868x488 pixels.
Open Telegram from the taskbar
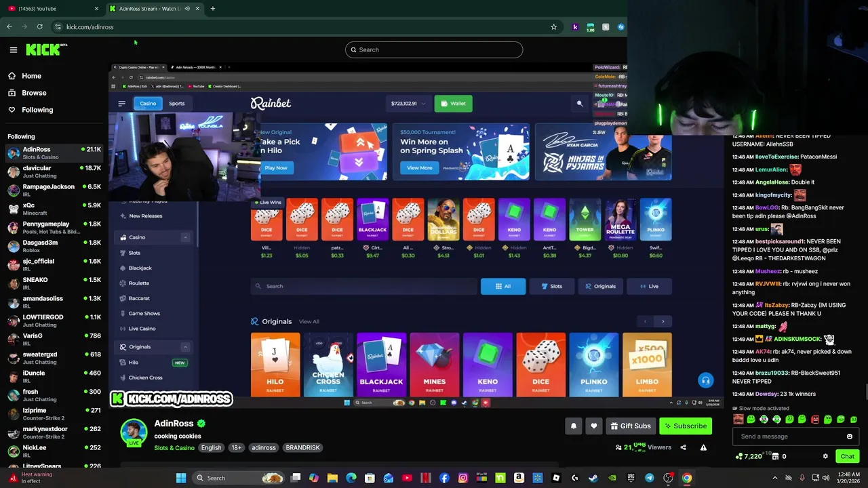click(x=650, y=478)
